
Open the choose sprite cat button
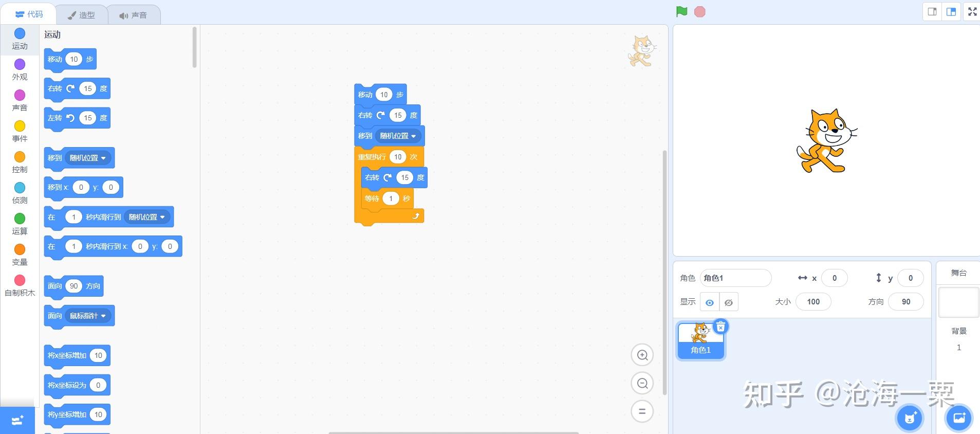coord(910,418)
